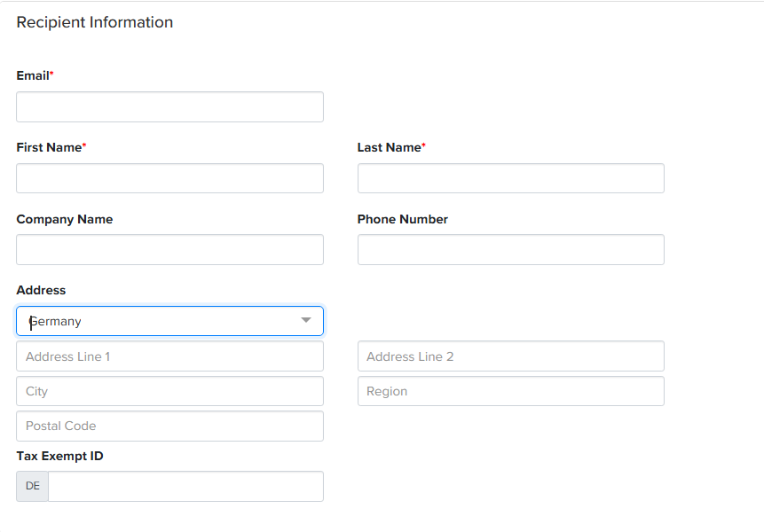Click the country dropdown arrow
This screenshot has height=532, width=764.
pyautogui.click(x=306, y=320)
